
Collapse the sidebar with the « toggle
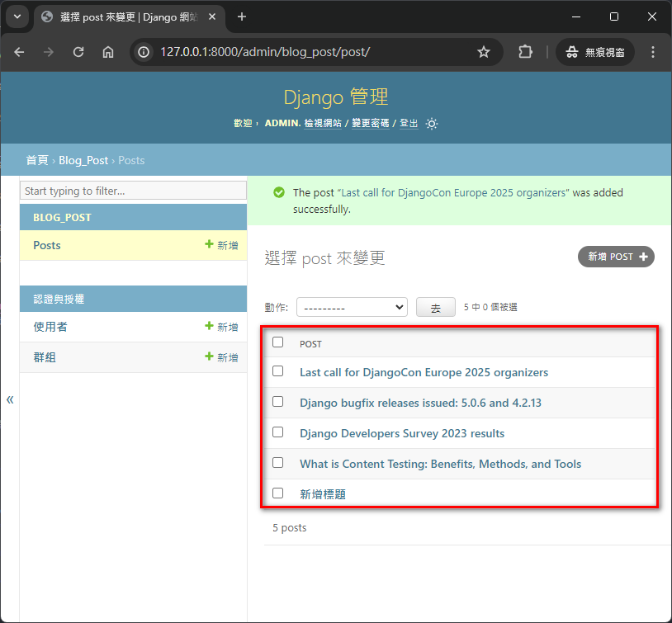point(10,399)
